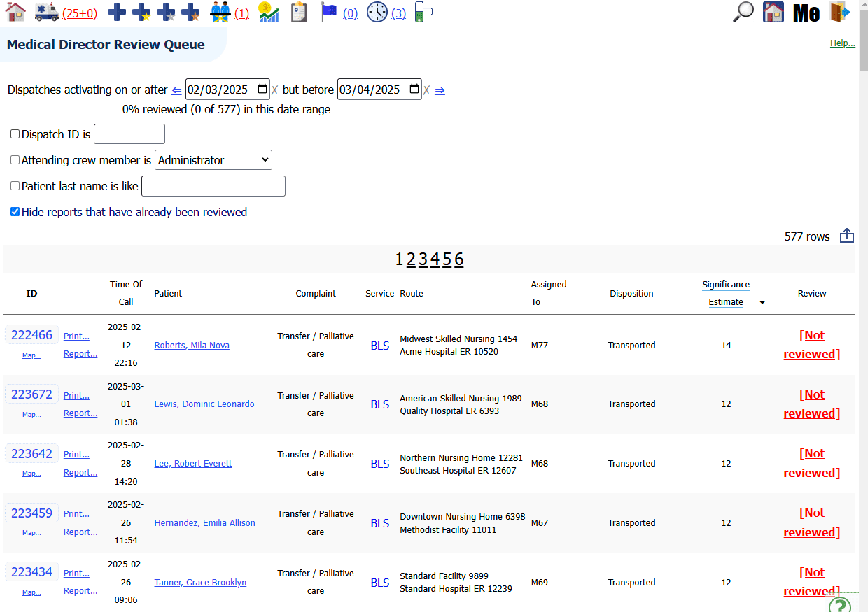
Task: Enable the Dispatch ID is checkbox
Action: click(15, 134)
